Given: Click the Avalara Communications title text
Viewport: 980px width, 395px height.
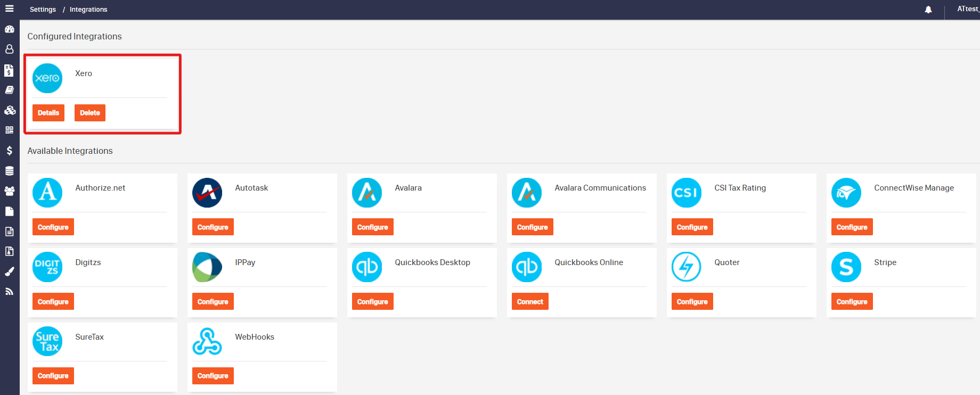Looking at the screenshot, I should tap(600, 188).
